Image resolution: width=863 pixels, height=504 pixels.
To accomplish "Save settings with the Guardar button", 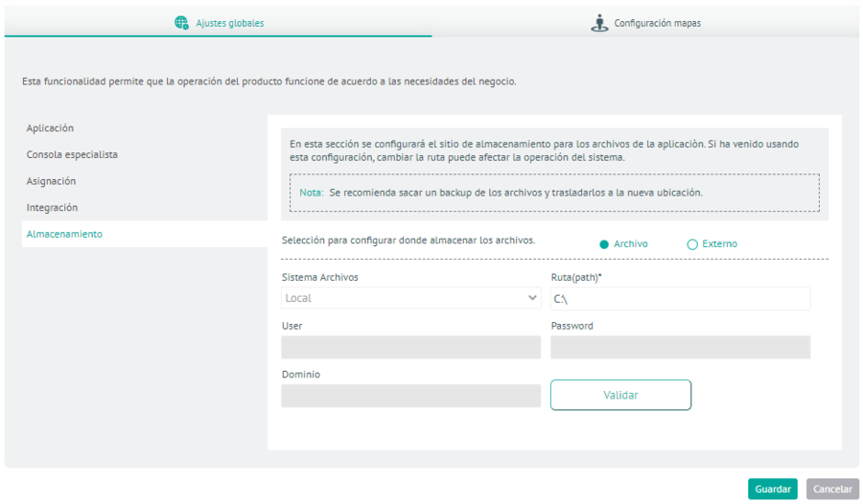I will tap(773, 489).
